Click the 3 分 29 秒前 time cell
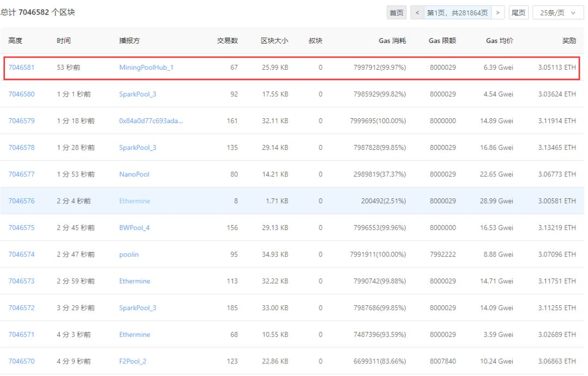This screenshot has height=376, width=588. point(76,308)
